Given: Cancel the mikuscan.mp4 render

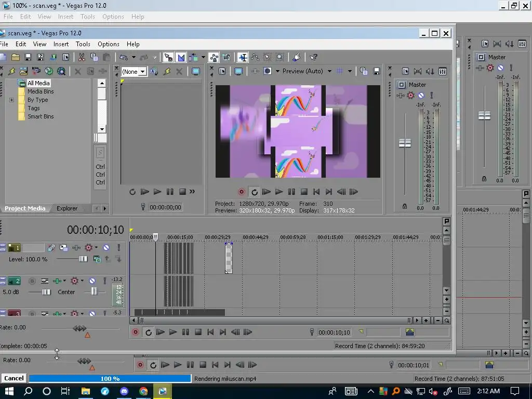Looking at the screenshot, I should tap(14, 378).
